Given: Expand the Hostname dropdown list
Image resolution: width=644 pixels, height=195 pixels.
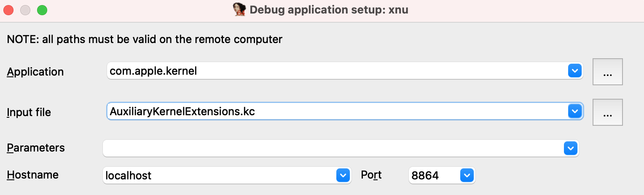Looking at the screenshot, I should click(343, 175).
